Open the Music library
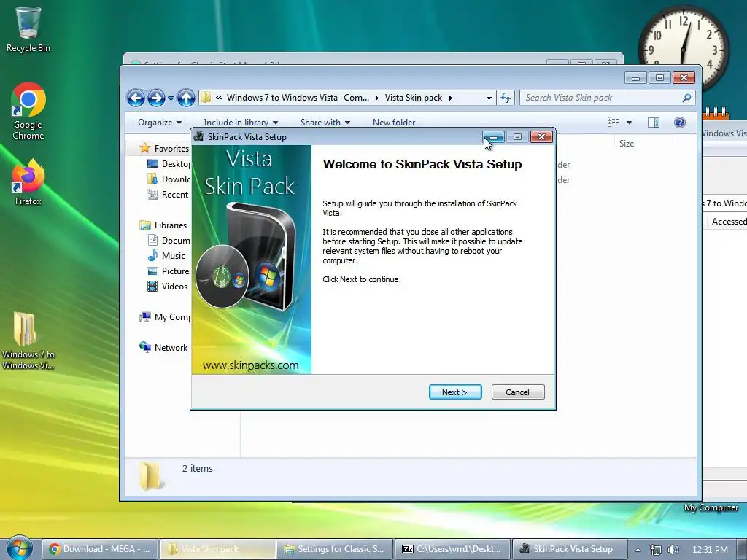This screenshot has height=560, width=747. pyautogui.click(x=166, y=256)
